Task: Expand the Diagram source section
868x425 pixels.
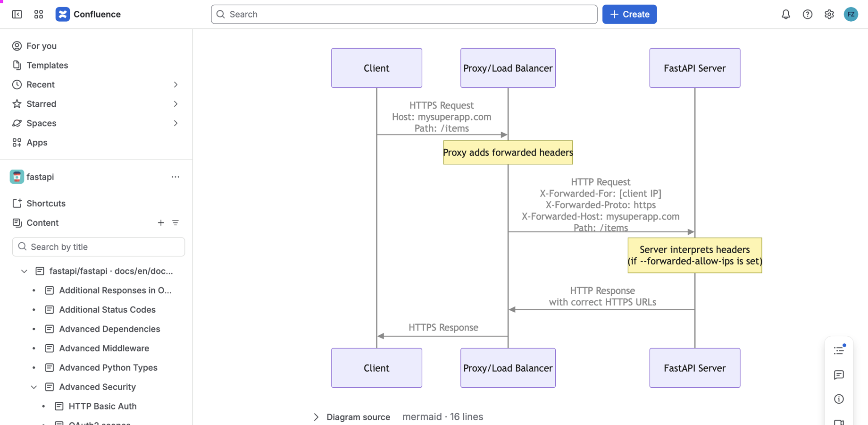Action: tap(316, 417)
